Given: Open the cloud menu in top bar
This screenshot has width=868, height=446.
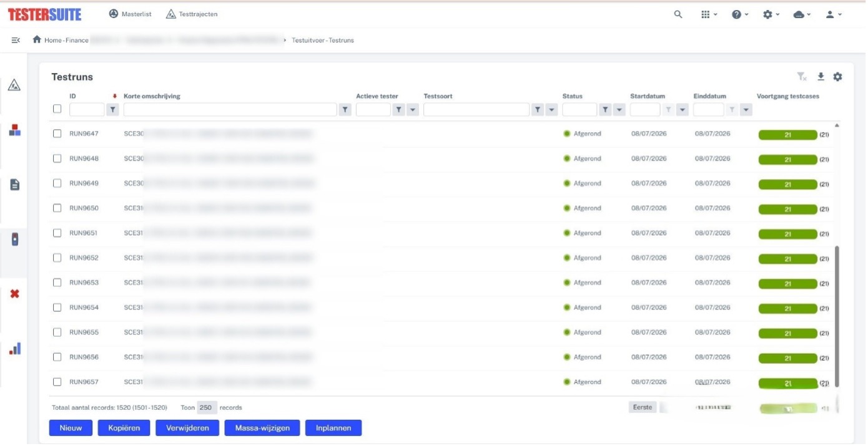Looking at the screenshot, I should [x=802, y=14].
